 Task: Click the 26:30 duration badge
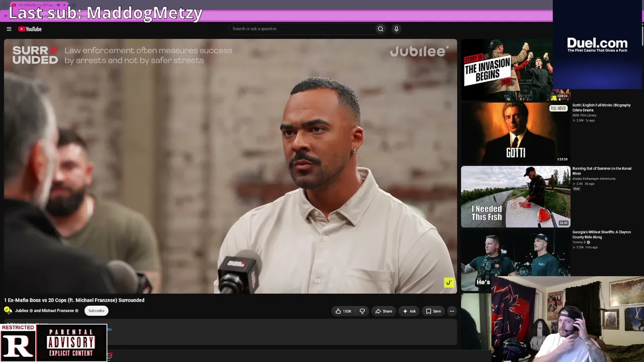563,223
